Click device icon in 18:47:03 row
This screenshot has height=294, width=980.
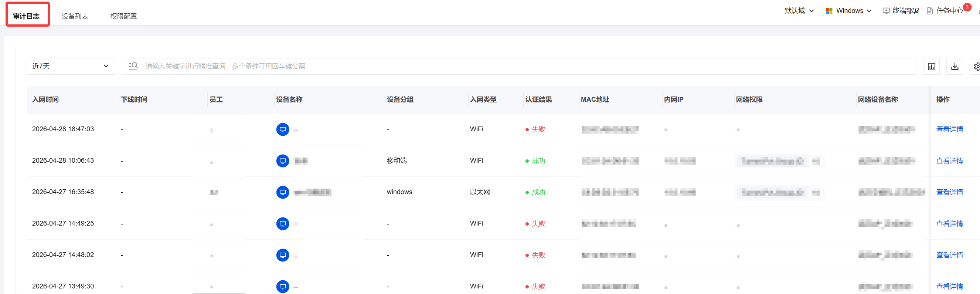point(282,129)
